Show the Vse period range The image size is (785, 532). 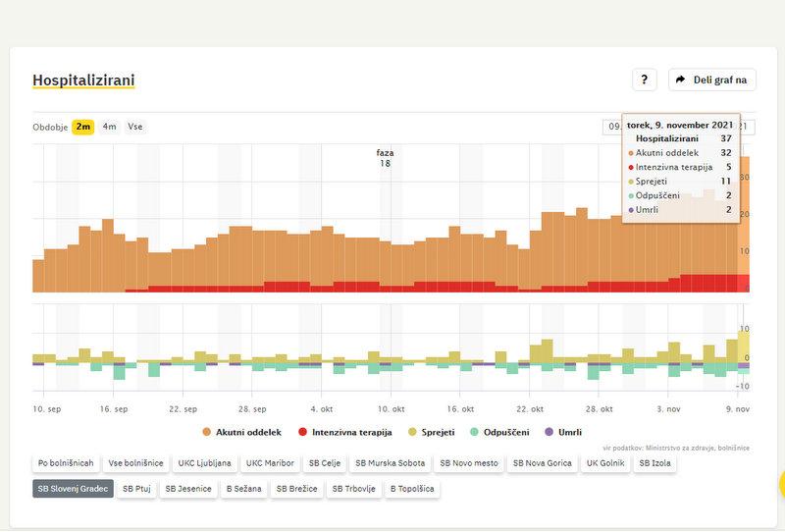click(135, 127)
